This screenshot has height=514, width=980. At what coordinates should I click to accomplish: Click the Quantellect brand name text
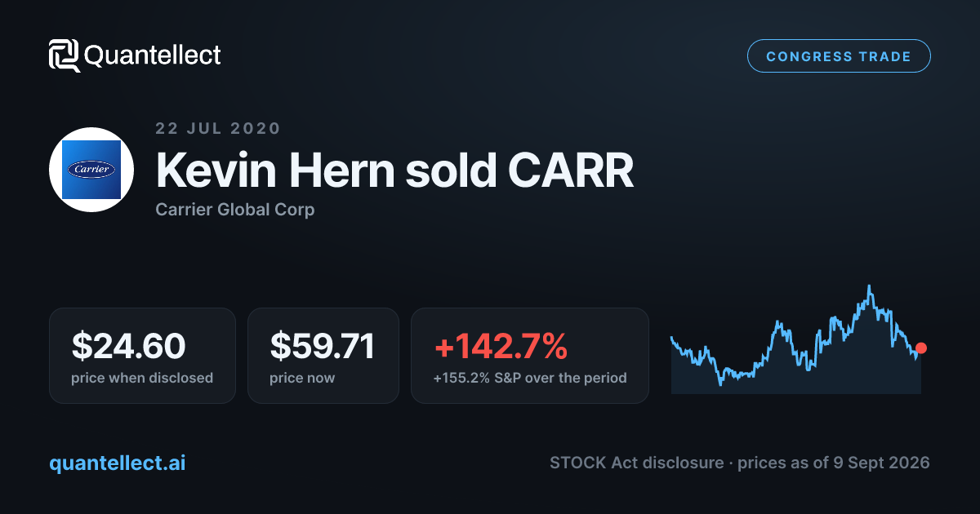tap(153, 55)
